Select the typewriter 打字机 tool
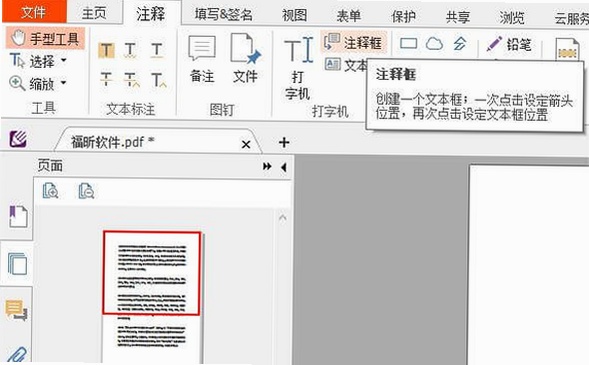This screenshot has height=365, width=589. click(x=298, y=68)
